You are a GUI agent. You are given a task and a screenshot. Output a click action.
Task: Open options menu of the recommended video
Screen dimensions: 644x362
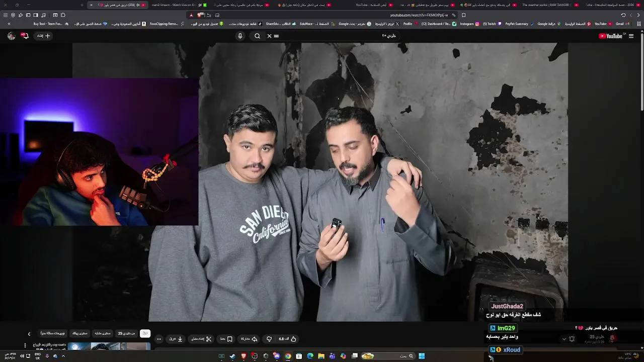click(25, 345)
